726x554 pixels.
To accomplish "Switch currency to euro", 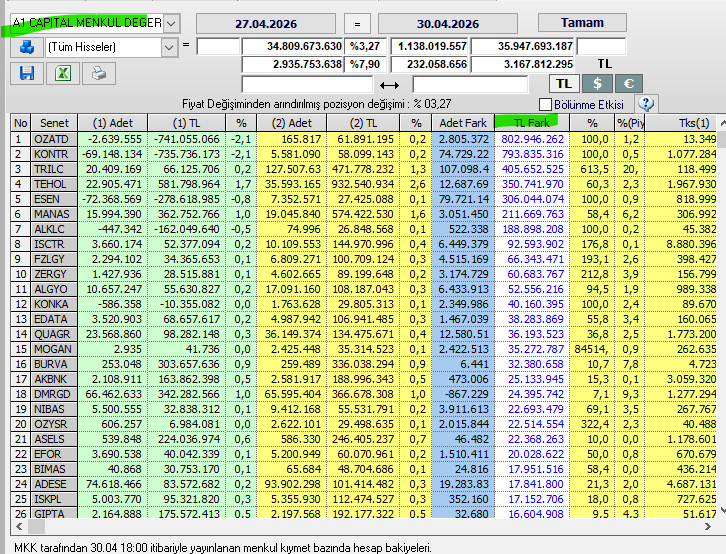I will pos(628,84).
